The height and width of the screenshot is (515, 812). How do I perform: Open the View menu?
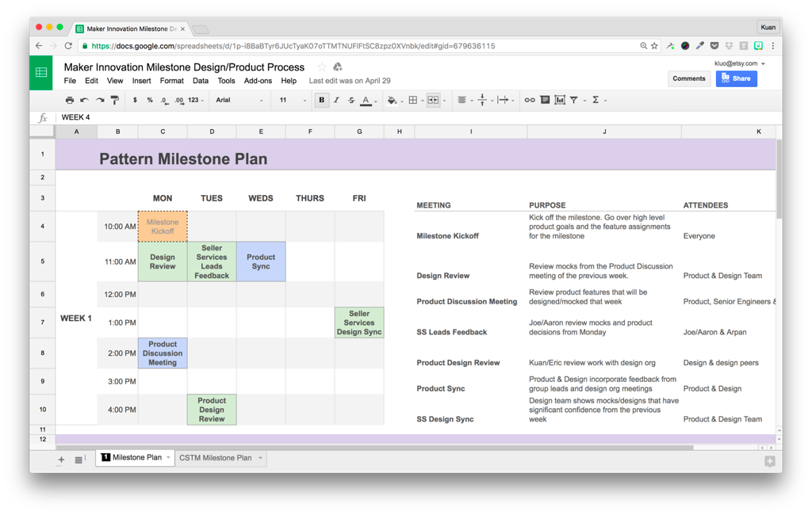(115, 81)
